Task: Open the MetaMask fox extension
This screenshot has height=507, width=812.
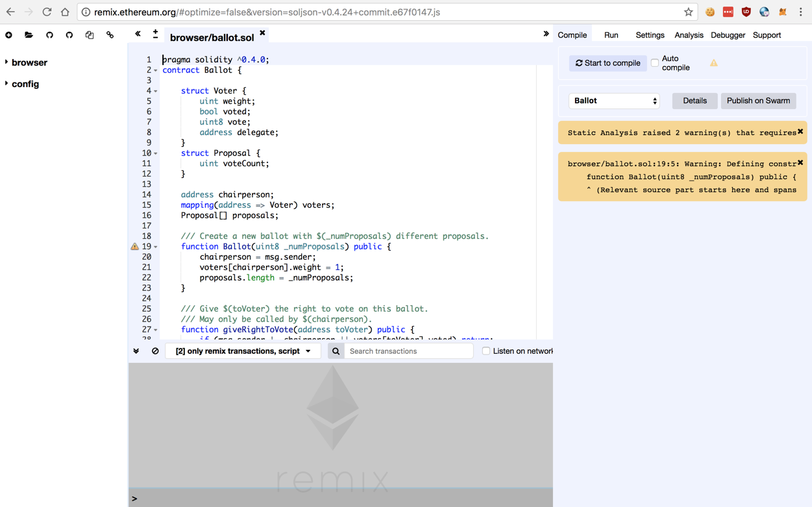Action: tap(783, 12)
